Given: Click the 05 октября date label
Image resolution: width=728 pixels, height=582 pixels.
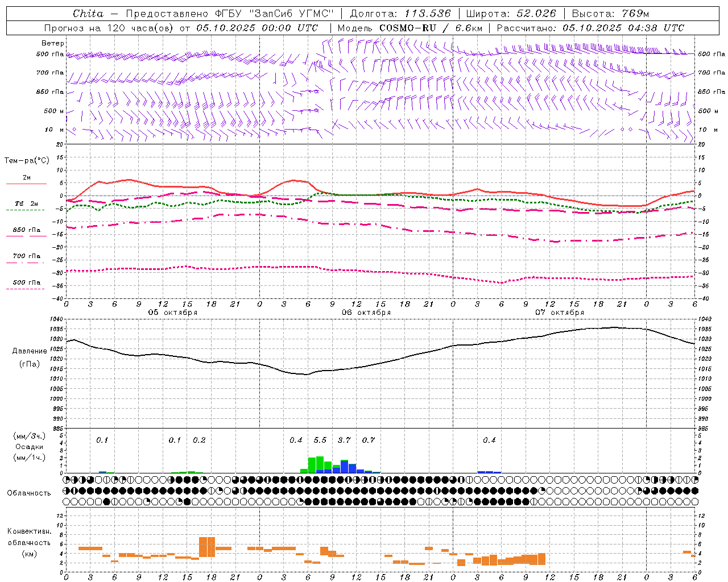Looking at the screenshot, I should (x=173, y=313).
